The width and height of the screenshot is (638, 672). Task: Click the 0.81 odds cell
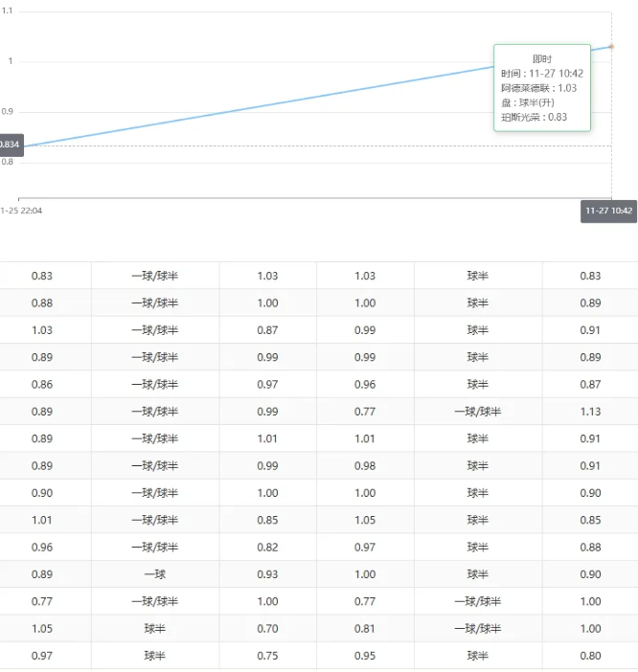click(x=365, y=629)
